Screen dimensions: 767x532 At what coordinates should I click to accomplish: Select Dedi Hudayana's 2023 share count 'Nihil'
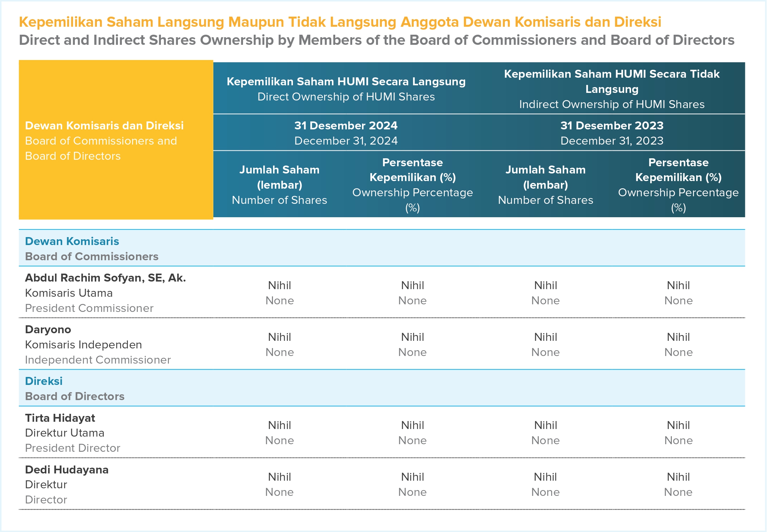tap(545, 477)
